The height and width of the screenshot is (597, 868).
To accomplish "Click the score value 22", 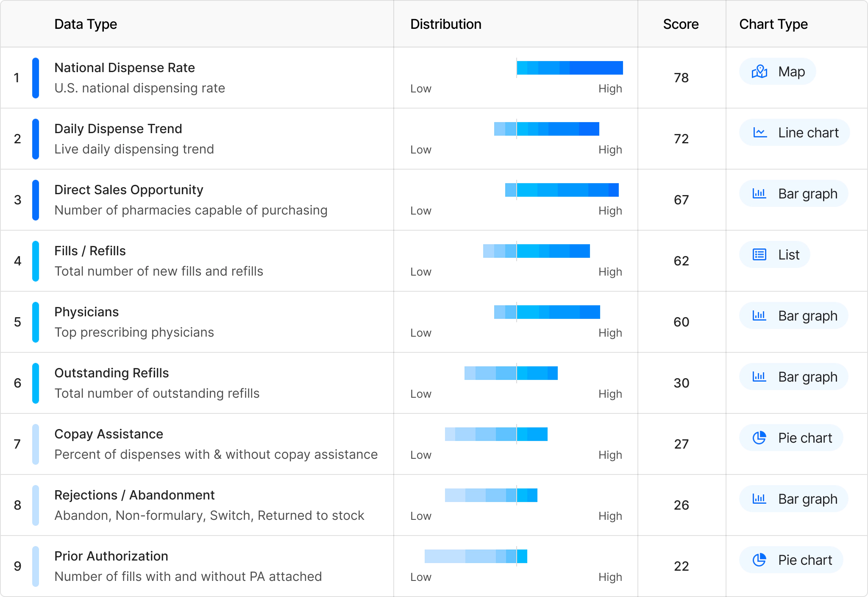I will pyautogui.click(x=681, y=566).
